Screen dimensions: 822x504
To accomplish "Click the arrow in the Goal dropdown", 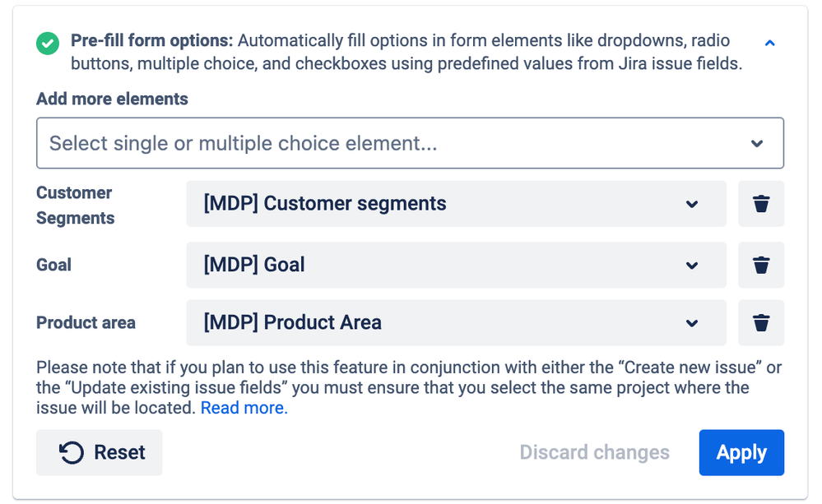I will pos(692,265).
